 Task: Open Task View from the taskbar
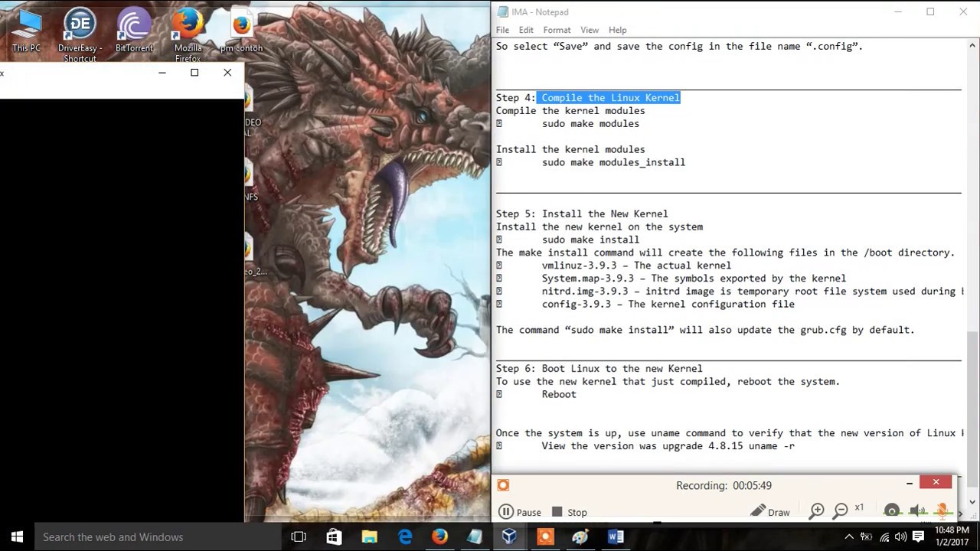coord(299,536)
